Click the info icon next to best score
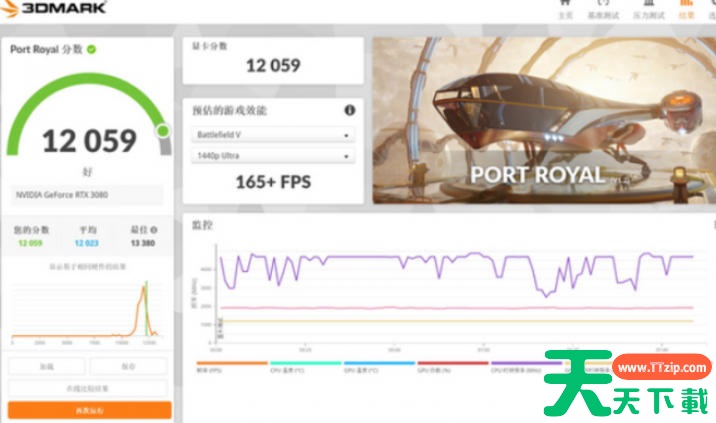The image size is (716, 423). [x=154, y=230]
